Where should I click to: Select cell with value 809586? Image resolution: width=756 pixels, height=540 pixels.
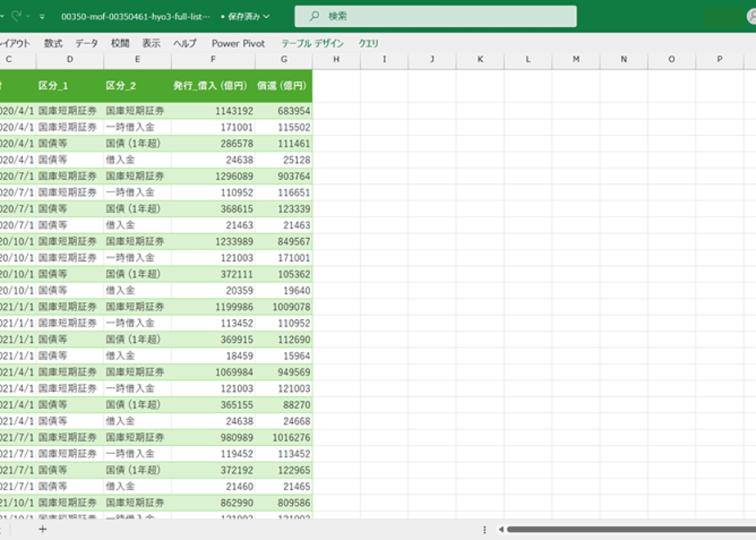[284, 503]
